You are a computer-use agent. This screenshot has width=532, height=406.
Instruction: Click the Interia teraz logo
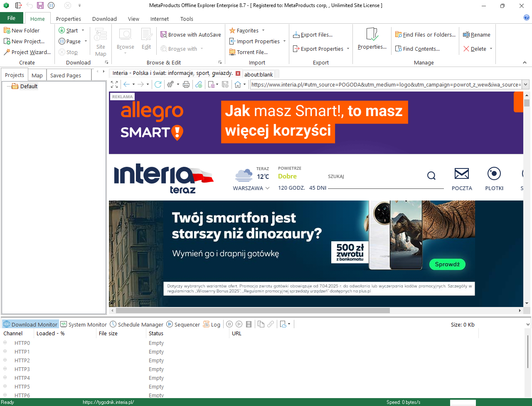click(164, 179)
